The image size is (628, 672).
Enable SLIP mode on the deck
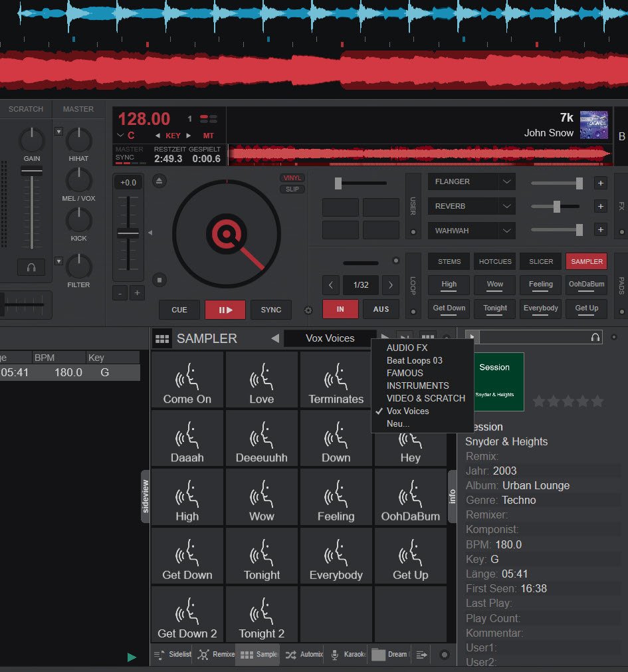(x=292, y=189)
